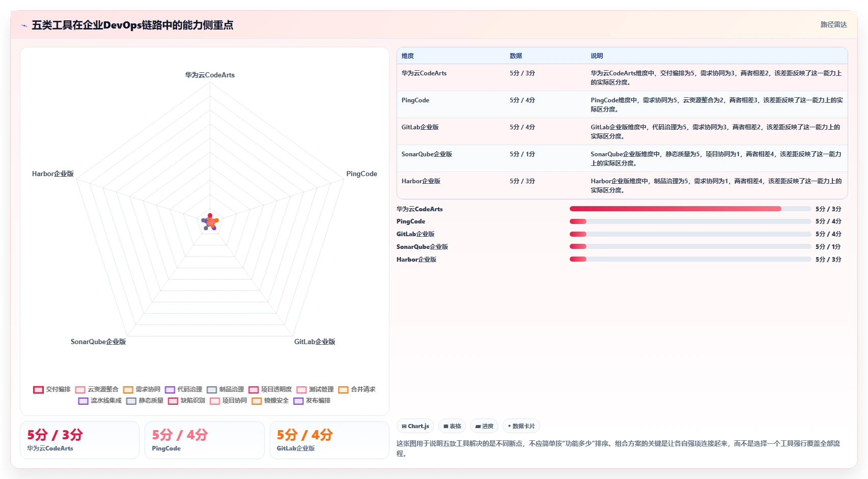Click the summary paragraph at the bottom

coord(619,448)
